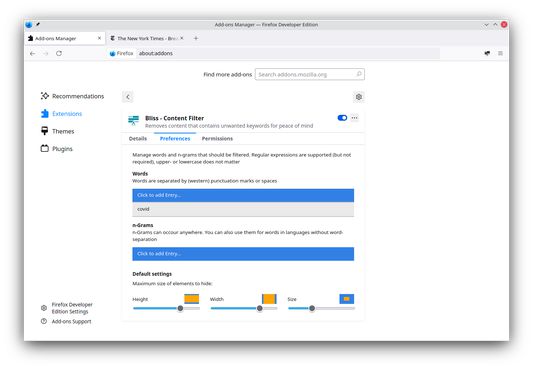Focus the Search addons.mozilla.org field

310,74
